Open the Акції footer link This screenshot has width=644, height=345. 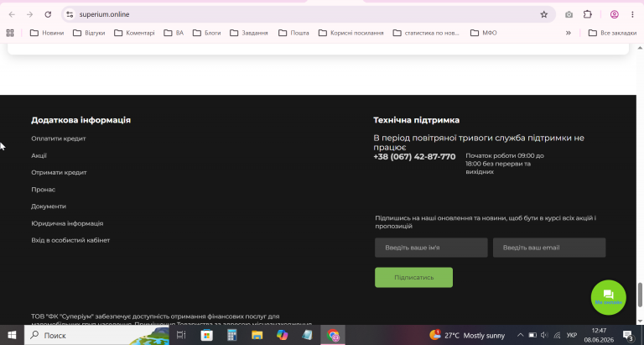pos(39,155)
